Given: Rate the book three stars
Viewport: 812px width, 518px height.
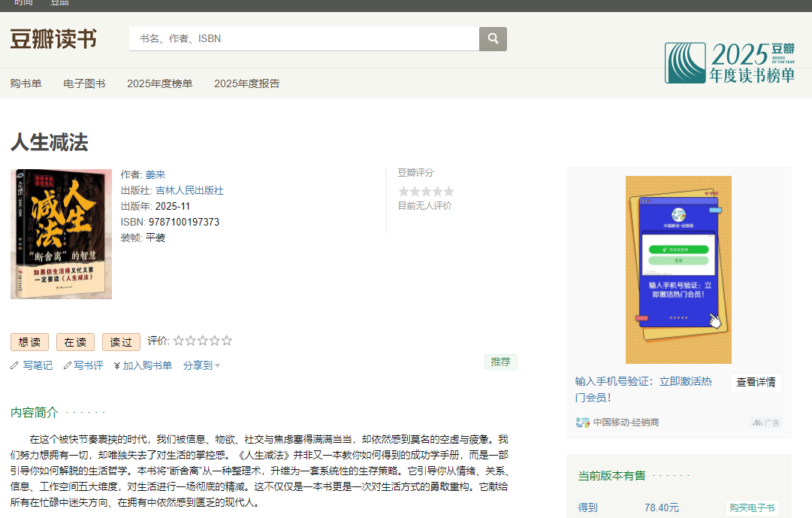Looking at the screenshot, I should click(x=203, y=341).
